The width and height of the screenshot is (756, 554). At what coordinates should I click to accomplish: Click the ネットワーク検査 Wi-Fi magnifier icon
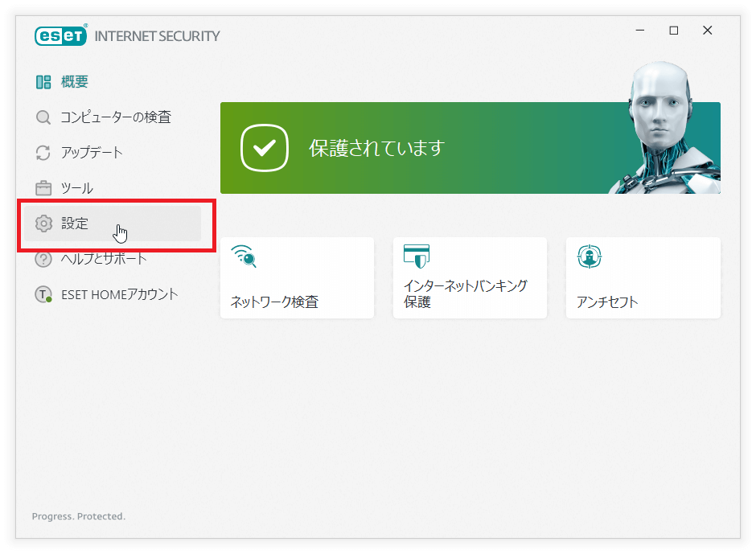(244, 256)
